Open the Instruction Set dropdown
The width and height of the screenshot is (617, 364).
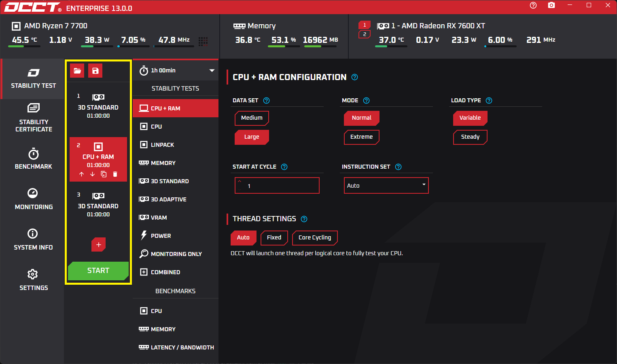tap(386, 186)
